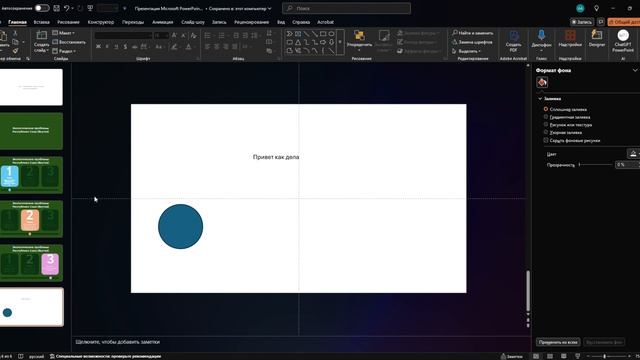
Task: Switch to the Слайд-шоу tab
Action: [193, 22]
